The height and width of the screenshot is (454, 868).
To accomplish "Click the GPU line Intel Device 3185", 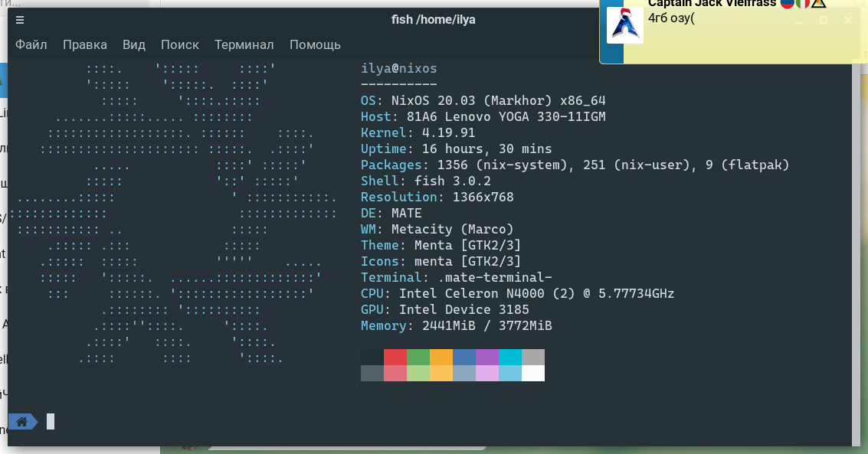I will (445, 309).
